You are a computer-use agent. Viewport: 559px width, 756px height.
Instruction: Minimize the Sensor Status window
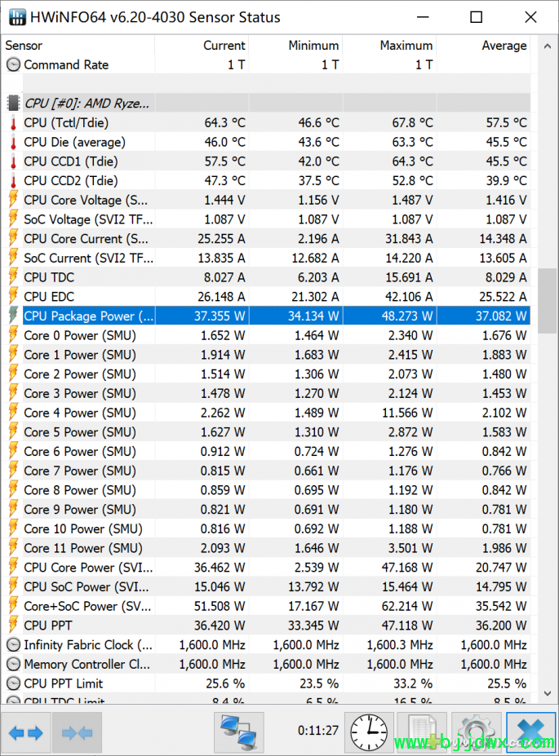[423, 17]
